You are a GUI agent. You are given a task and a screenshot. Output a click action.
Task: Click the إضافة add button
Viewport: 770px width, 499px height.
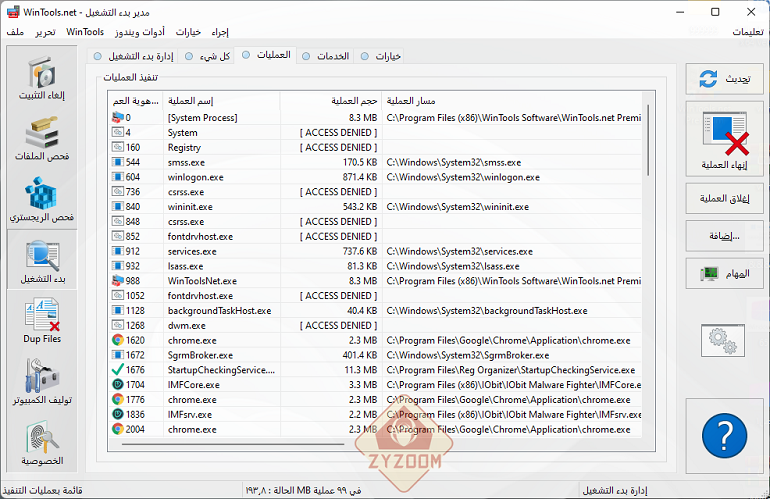(x=724, y=236)
